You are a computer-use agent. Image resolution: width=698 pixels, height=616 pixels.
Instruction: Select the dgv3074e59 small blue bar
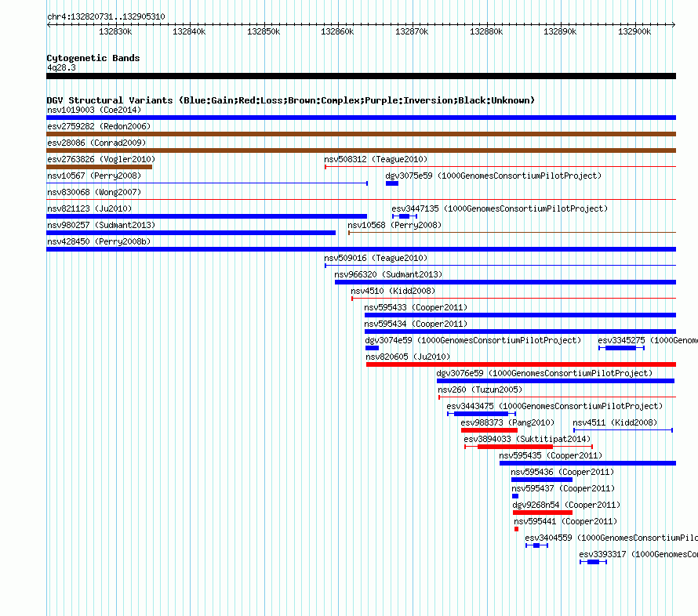point(372,348)
